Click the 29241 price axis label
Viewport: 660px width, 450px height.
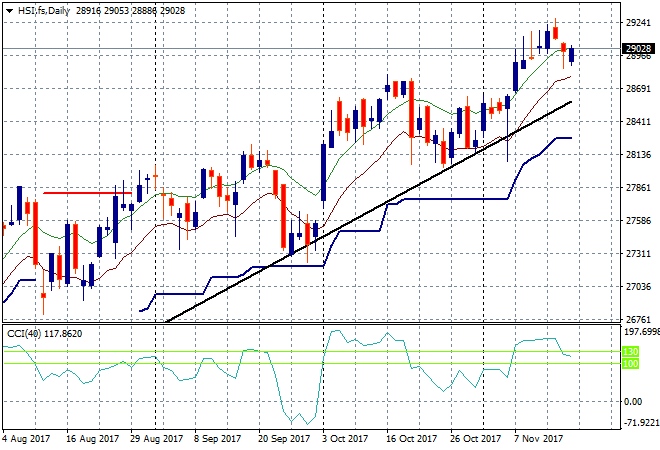point(638,23)
